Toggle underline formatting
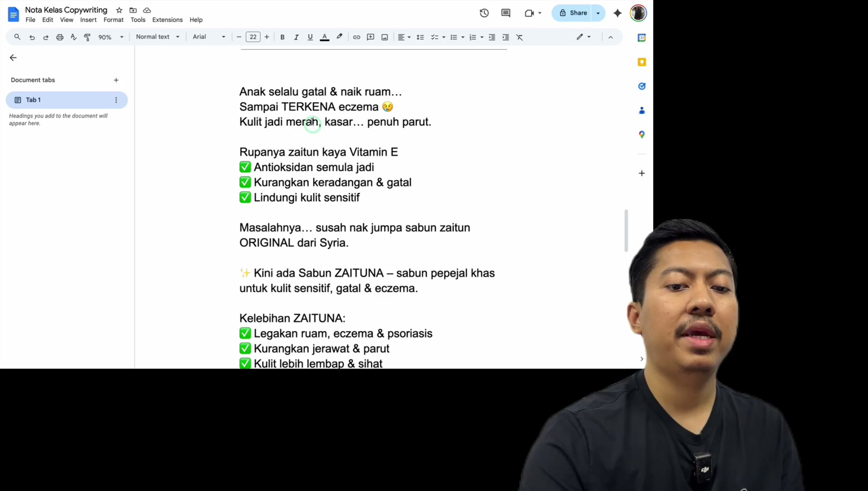The height and width of the screenshot is (491, 868). (310, 37)
